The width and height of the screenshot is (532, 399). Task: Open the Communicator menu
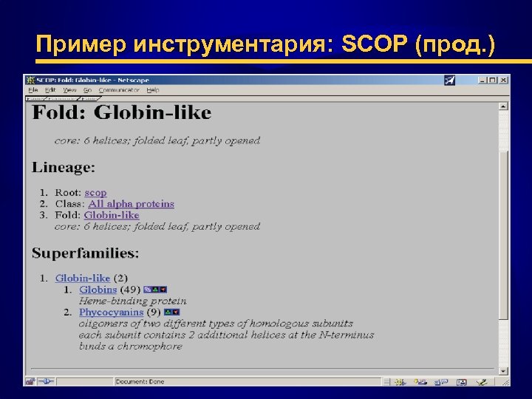coord(119,90)
